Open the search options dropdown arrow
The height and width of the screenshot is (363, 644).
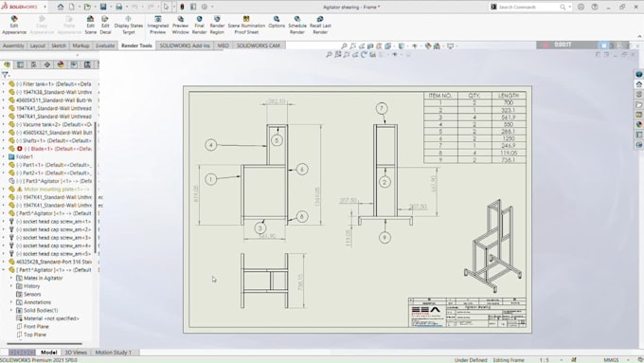(570, 7)
